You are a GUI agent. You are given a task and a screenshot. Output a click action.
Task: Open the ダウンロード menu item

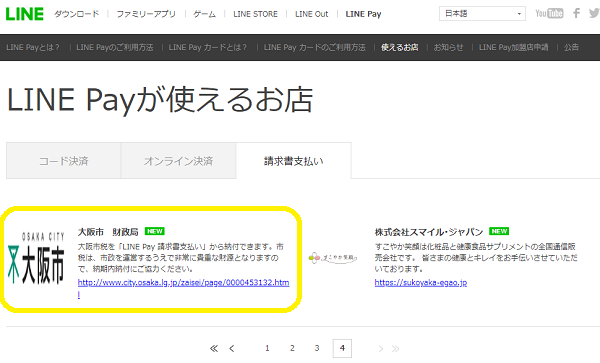(77, 14)
